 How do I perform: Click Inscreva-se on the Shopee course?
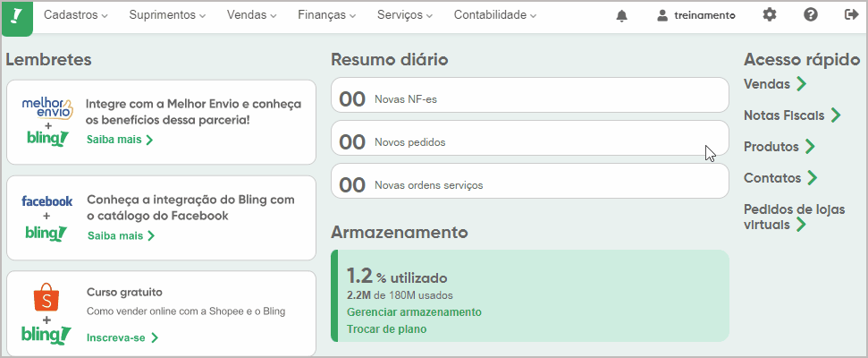click(122, 337)
